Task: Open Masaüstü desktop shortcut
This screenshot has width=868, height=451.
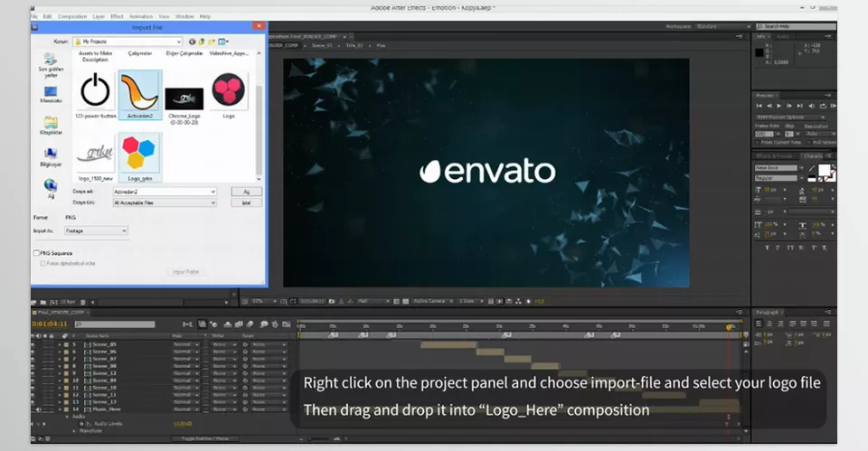Action: click(x=51, y=95)
